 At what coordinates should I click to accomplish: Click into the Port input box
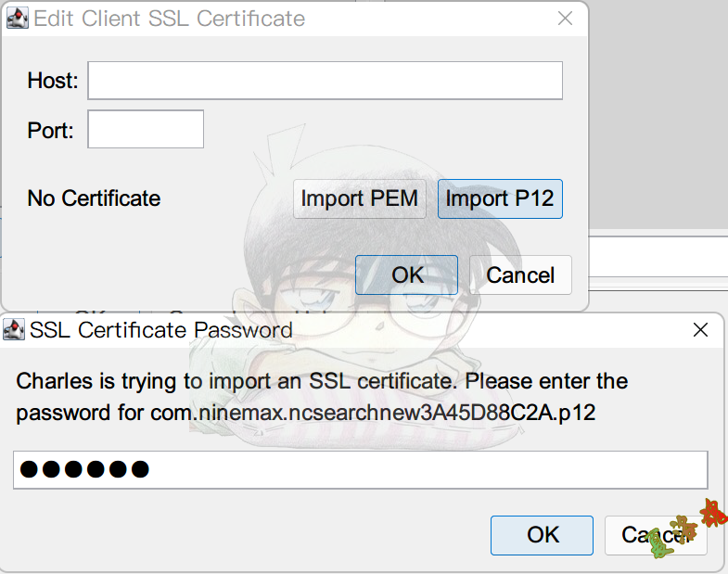146,130
